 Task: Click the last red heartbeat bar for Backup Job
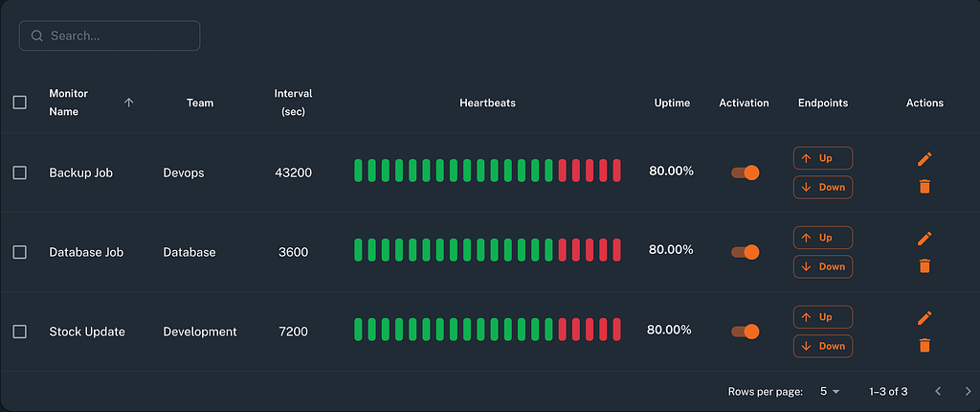617,171
